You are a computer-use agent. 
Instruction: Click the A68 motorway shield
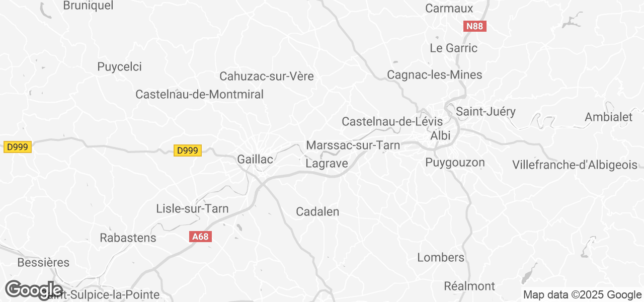coord(200,237)
